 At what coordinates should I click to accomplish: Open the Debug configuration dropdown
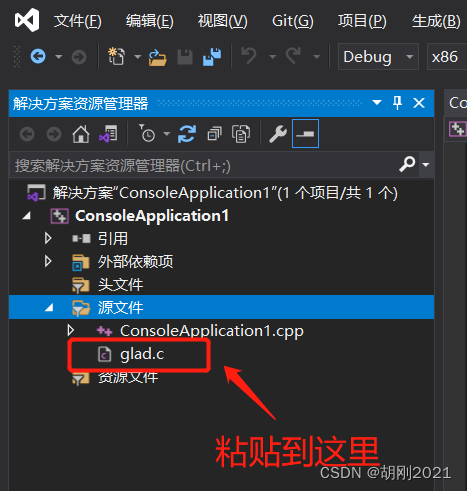(378, 57)
